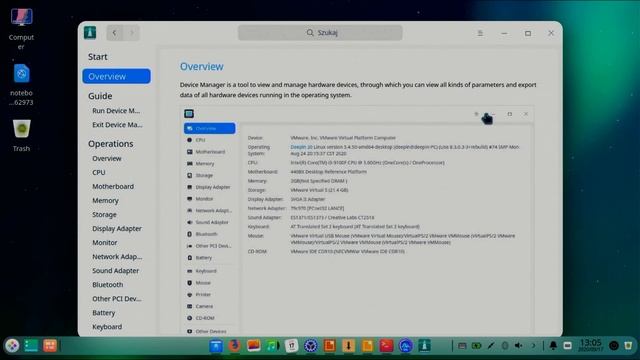This screenshot has height=360, width=640.
Task: Select CPU in the Operations list
Action: (x=99, y=172)
